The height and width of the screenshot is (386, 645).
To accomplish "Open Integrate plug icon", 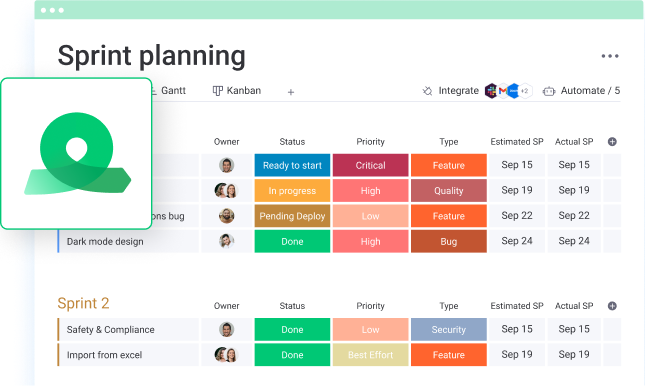I will [x=427, y=91].
